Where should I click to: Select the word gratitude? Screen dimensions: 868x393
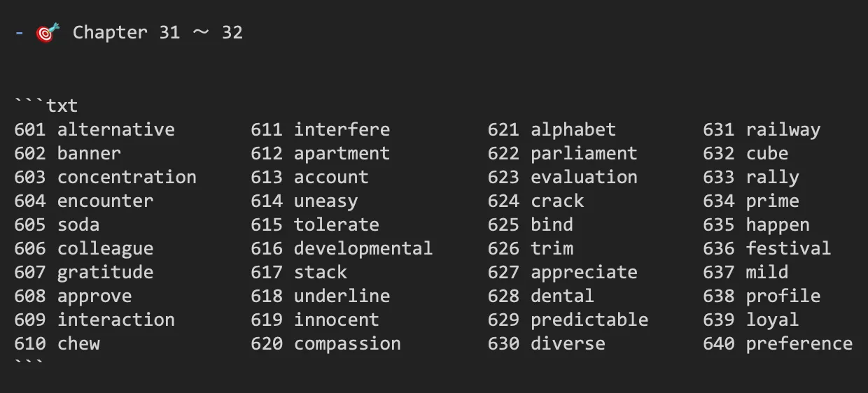pos(105,272)
